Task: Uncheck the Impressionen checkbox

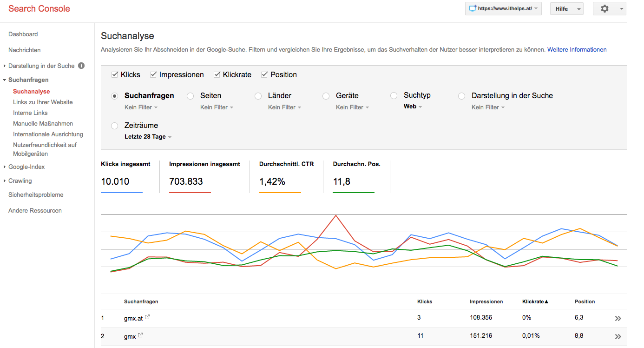Action: coord(153,74)
